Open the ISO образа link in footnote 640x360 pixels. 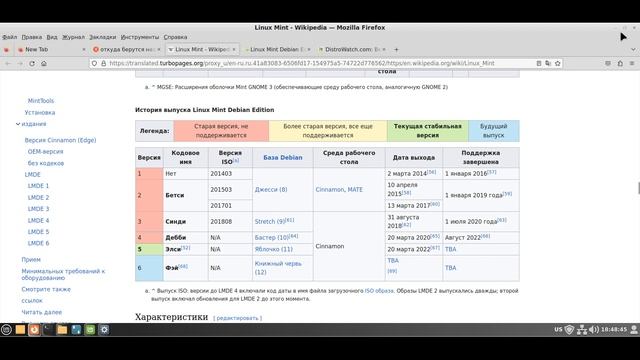pyautogui.click(x=379, y=291)
